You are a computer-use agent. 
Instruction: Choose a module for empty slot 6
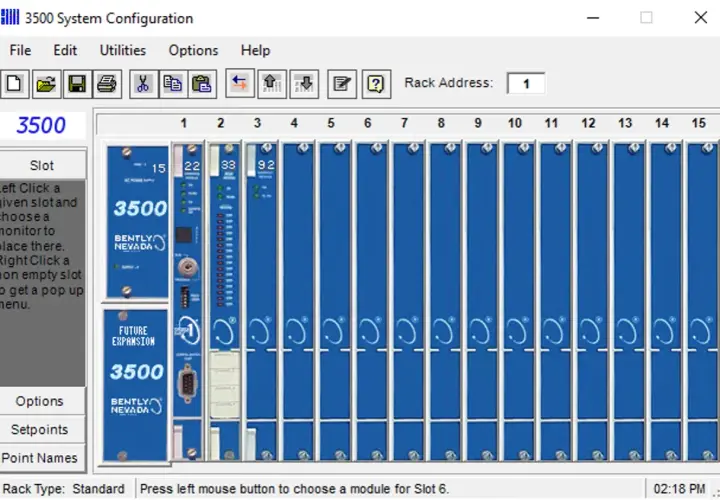click(371, 301)
